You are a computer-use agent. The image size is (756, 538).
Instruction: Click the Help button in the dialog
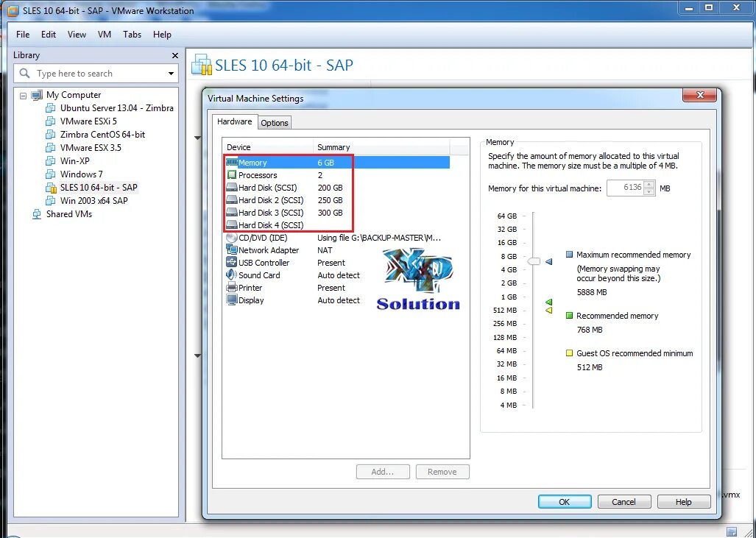click(684, 502)
